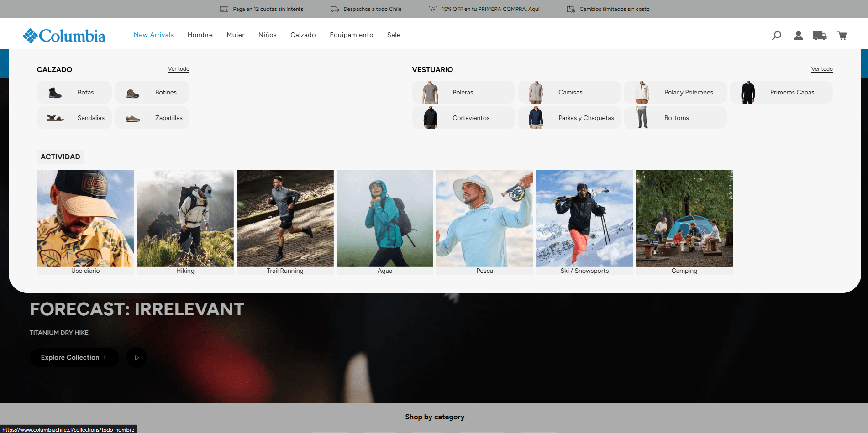This screenshot has height=433, width=868.
Task: Select the Zapatillas sneaker icon
Action: point(133,119)
